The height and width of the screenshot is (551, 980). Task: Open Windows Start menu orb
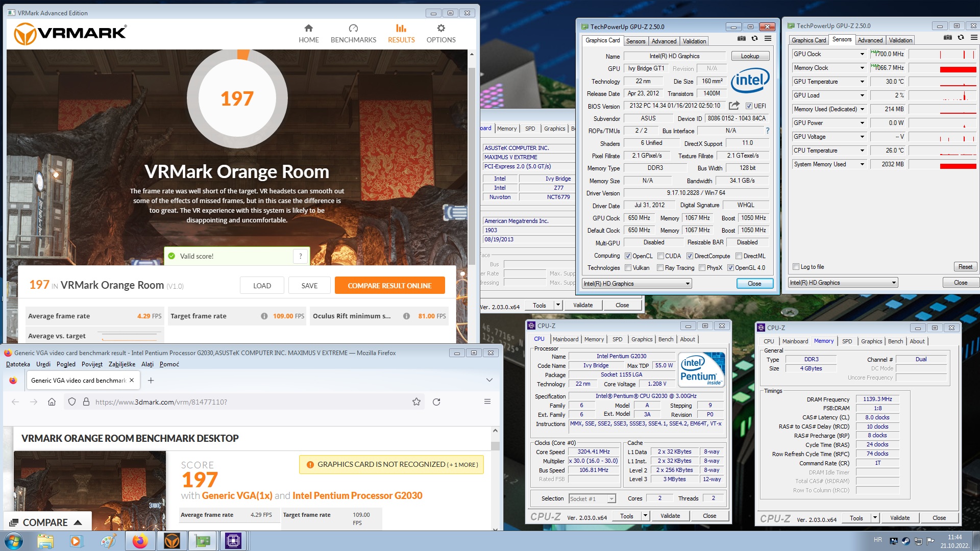click(13, 541)
